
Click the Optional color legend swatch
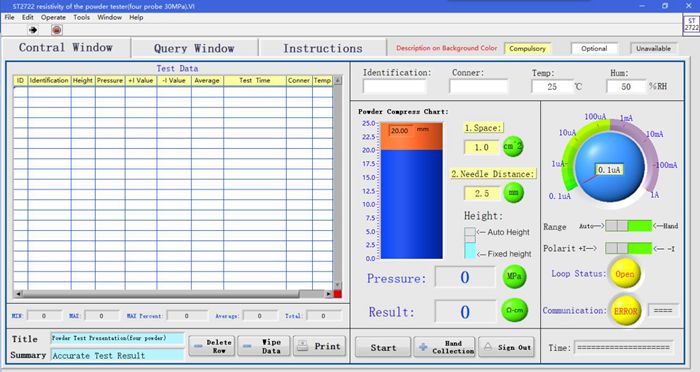(594, 48)
